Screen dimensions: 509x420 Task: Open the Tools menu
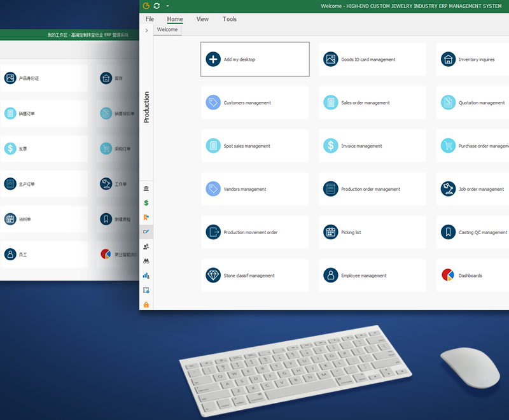coord(230,19)
